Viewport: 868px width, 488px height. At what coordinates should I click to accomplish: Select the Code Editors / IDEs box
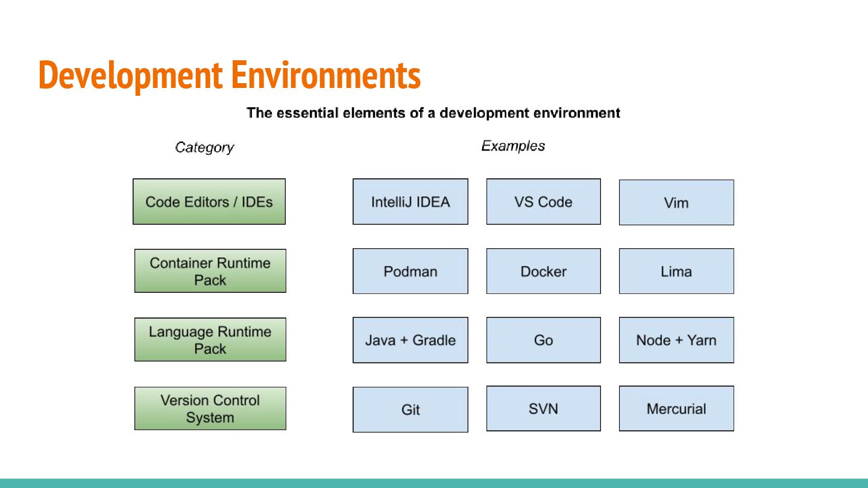click(209, 202)
